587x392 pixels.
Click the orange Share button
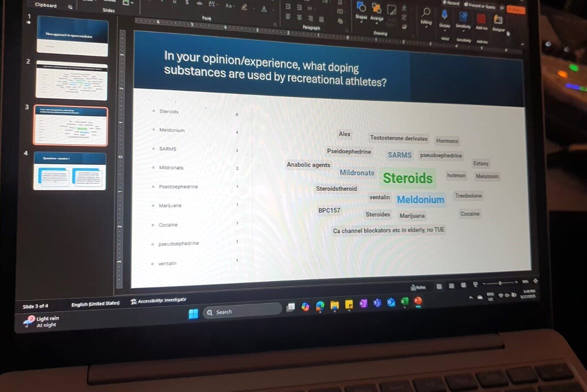click(515, 9)
